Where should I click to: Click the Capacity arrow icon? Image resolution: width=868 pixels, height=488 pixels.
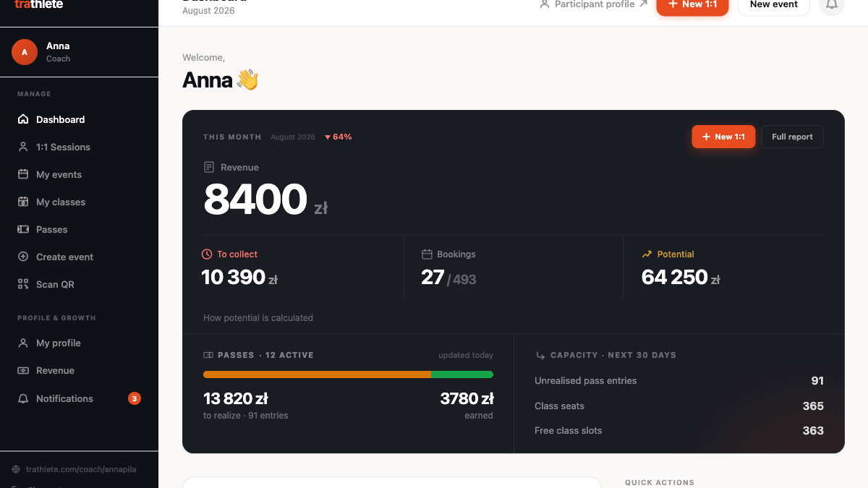pos(540,355)
